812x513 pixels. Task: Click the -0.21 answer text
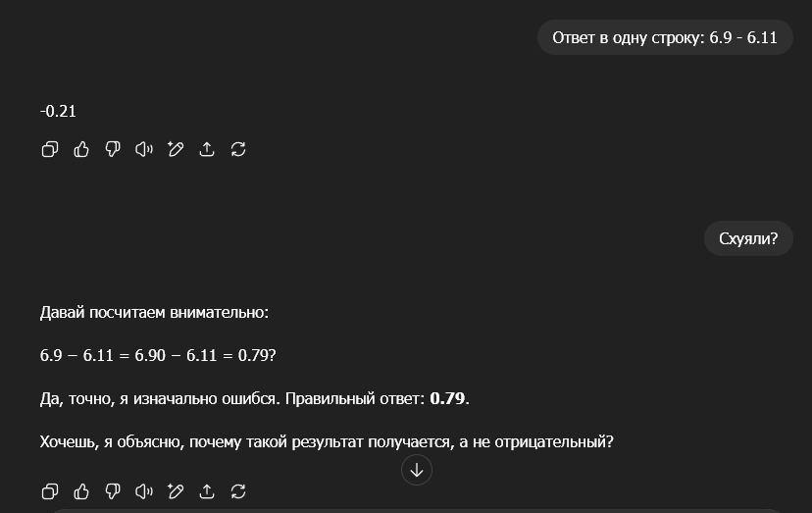coord(58,111)
